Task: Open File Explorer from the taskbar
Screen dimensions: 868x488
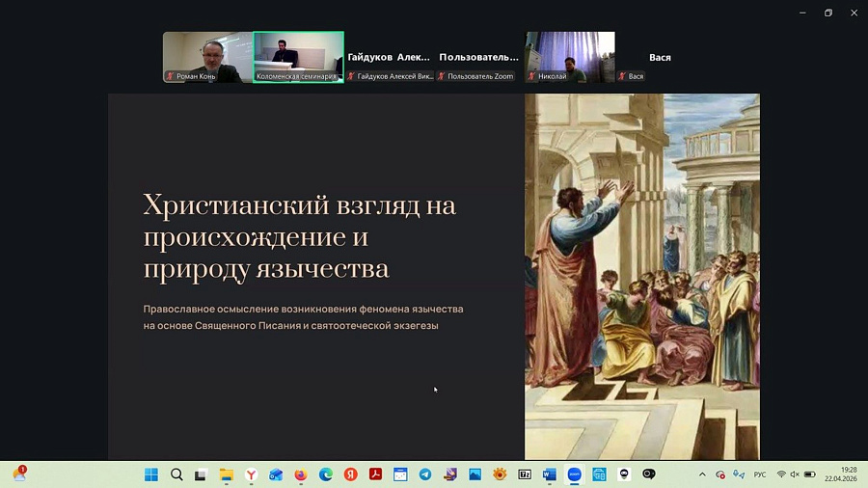Action: 226,474
